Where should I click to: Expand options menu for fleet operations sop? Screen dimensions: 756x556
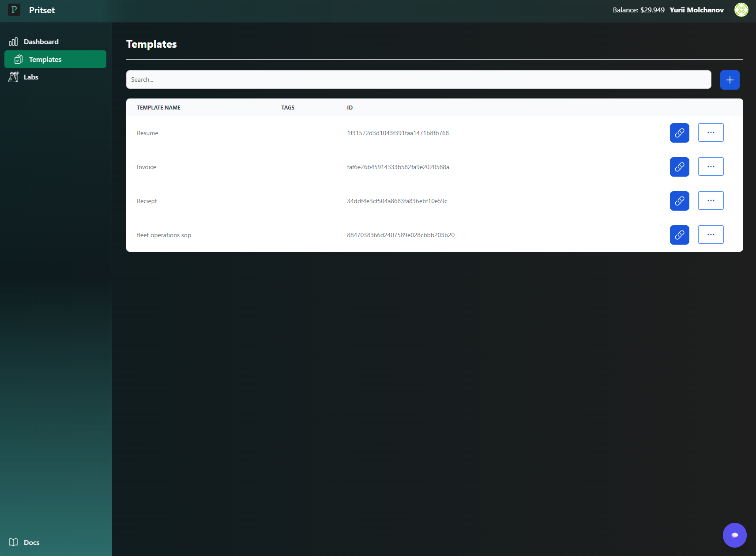[x=711, y=235]
